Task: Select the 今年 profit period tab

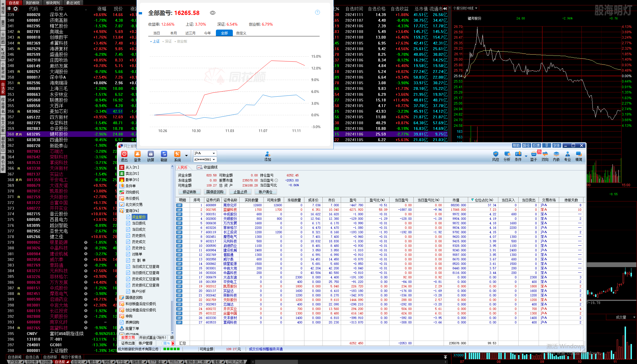Action: point(207,33)
